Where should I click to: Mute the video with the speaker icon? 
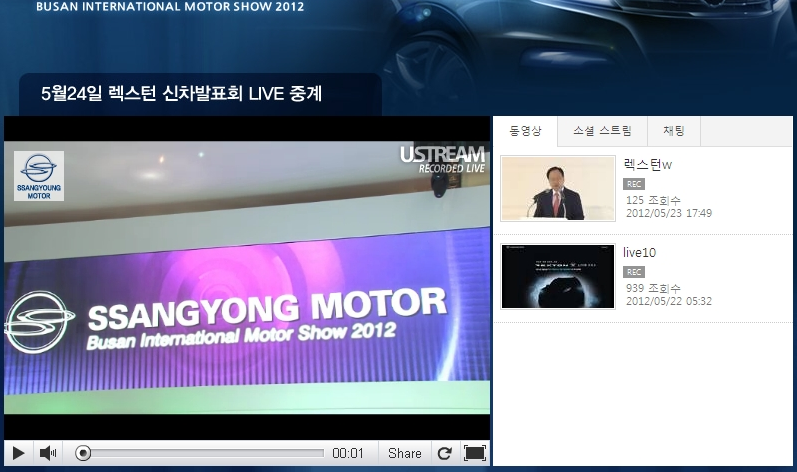48,453
